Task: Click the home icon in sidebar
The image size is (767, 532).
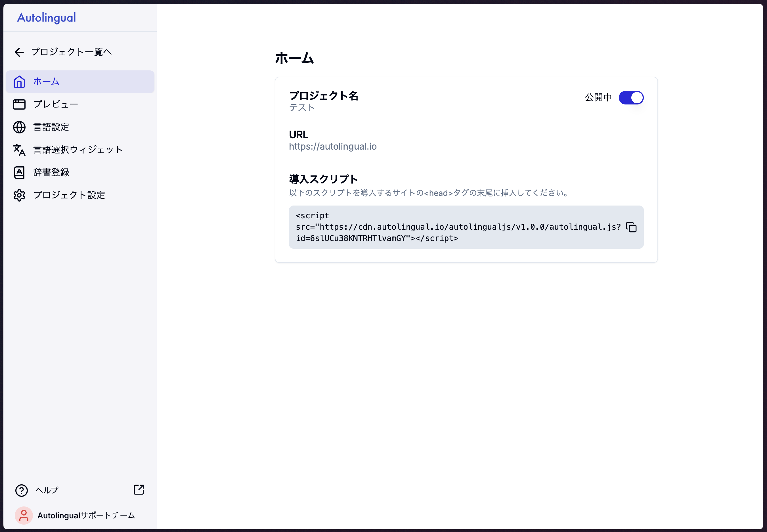Action: pos(19,82)
